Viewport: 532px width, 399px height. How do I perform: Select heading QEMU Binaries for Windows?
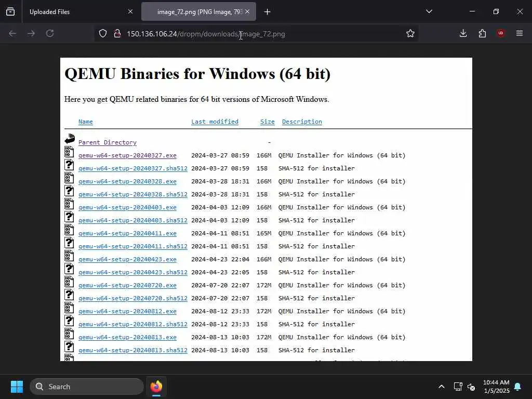tap(197, 74)
